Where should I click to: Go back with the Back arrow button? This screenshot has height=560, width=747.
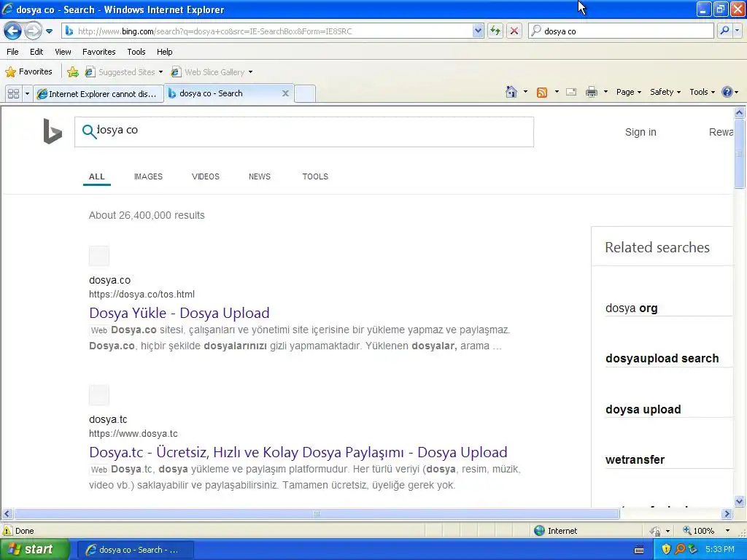(x=12, y=31)
